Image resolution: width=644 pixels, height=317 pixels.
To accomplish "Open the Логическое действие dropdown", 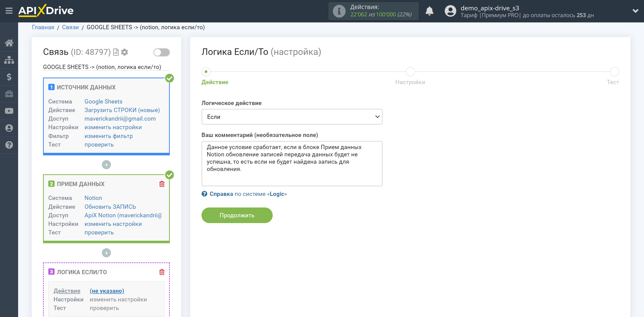I will [x=292, y=117].
